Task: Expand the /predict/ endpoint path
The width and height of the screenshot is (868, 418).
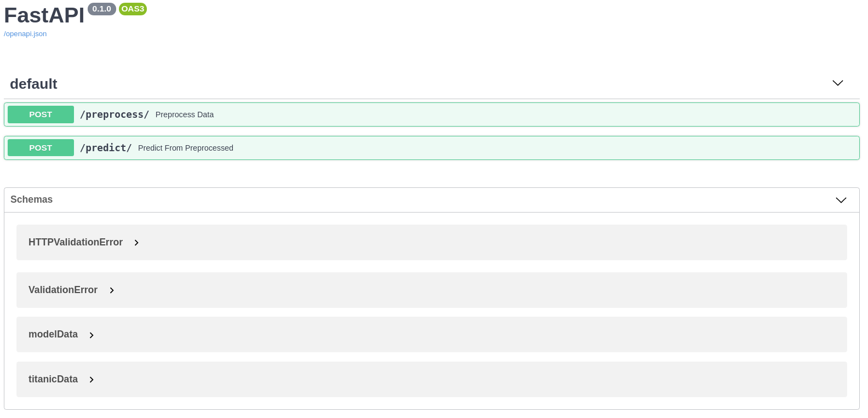Action: 106,148
